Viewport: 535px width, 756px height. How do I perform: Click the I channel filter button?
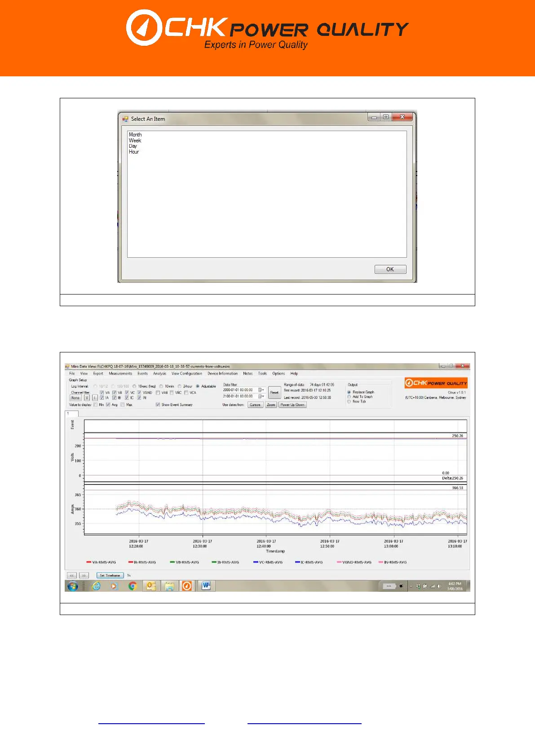[x=95, y=398]
